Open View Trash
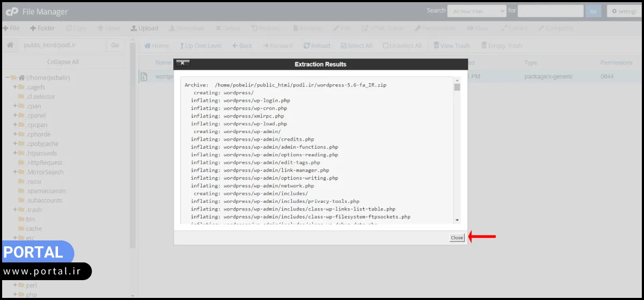Image resolution: width=644 pixels, height=300 pixels. (x=451, y=46)
